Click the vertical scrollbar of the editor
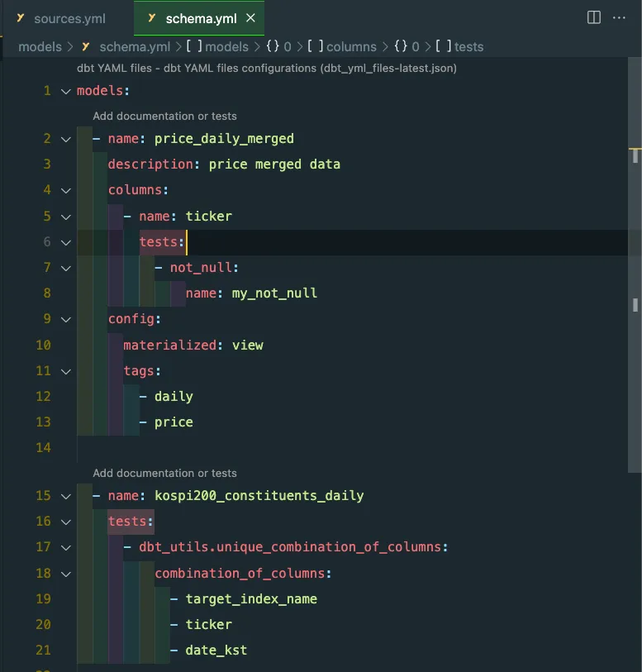 (635, 265)
